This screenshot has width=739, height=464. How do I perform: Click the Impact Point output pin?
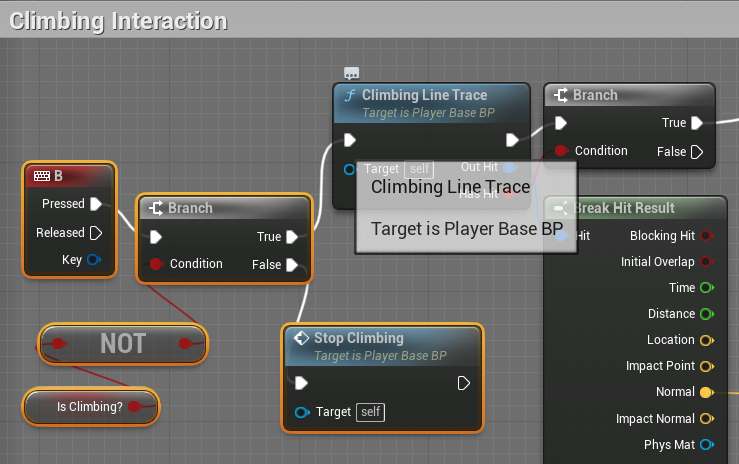(x=706, y=366)
